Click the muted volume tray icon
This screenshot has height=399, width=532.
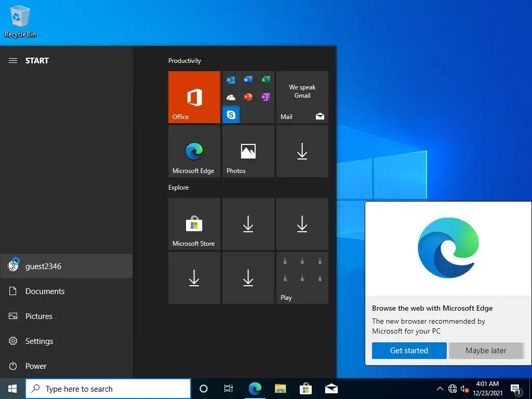[x=464, y=389]
